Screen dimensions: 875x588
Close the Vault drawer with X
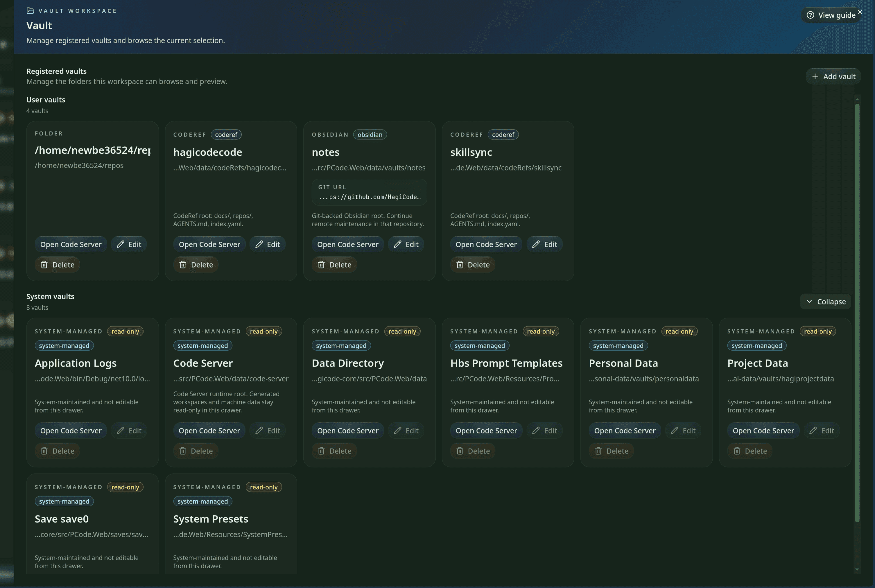[860, 12]
